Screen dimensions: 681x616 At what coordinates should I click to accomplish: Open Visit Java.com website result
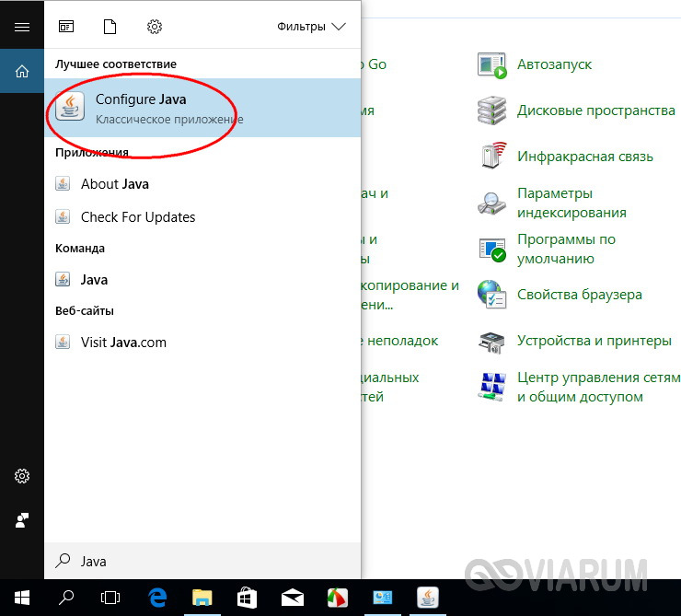click(202, 342)
